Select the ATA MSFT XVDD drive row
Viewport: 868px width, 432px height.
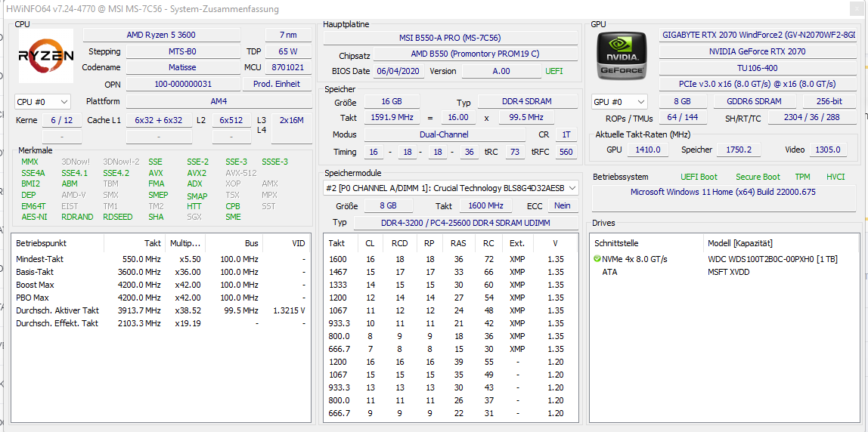(x=724, y=272)
